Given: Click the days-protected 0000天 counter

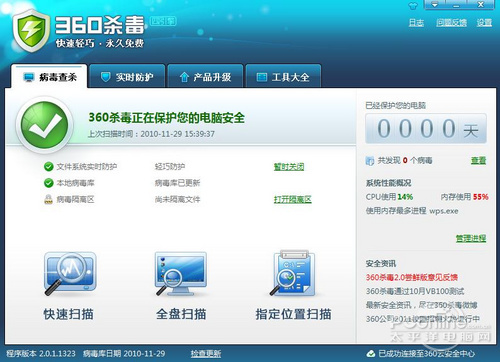Looking at the screenshot, I should coord(426,129).
